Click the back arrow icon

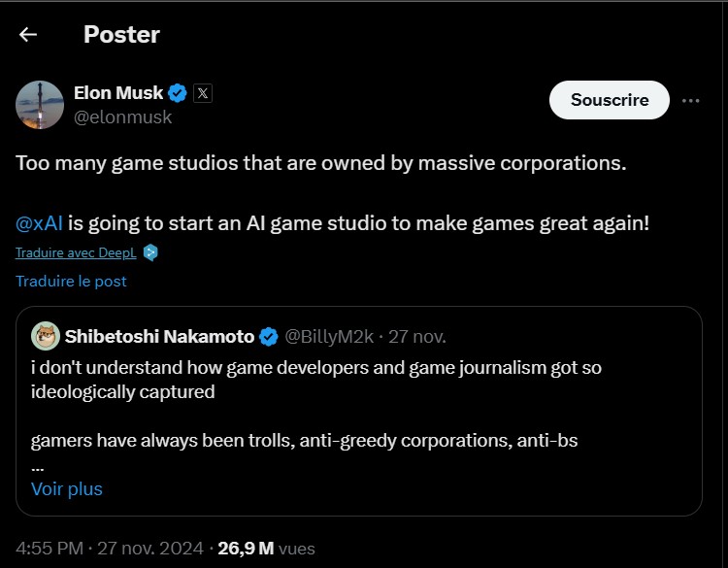(x=28, y=35)
